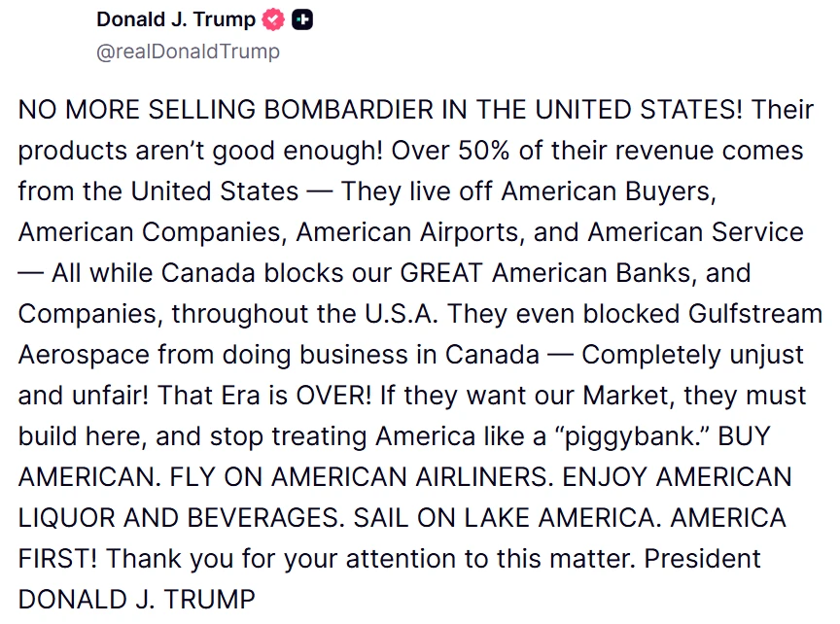
Task: Click the black plus badge icon
Action: (x=302, y=19)
